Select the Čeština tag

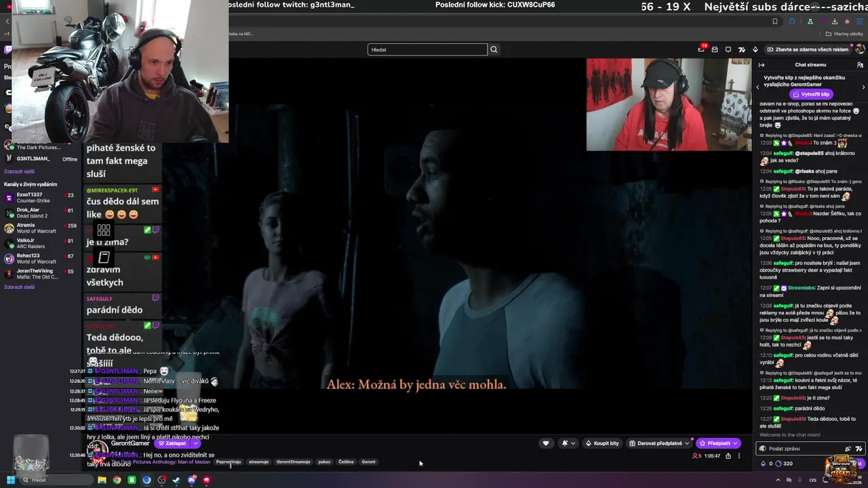coord(346,462)
